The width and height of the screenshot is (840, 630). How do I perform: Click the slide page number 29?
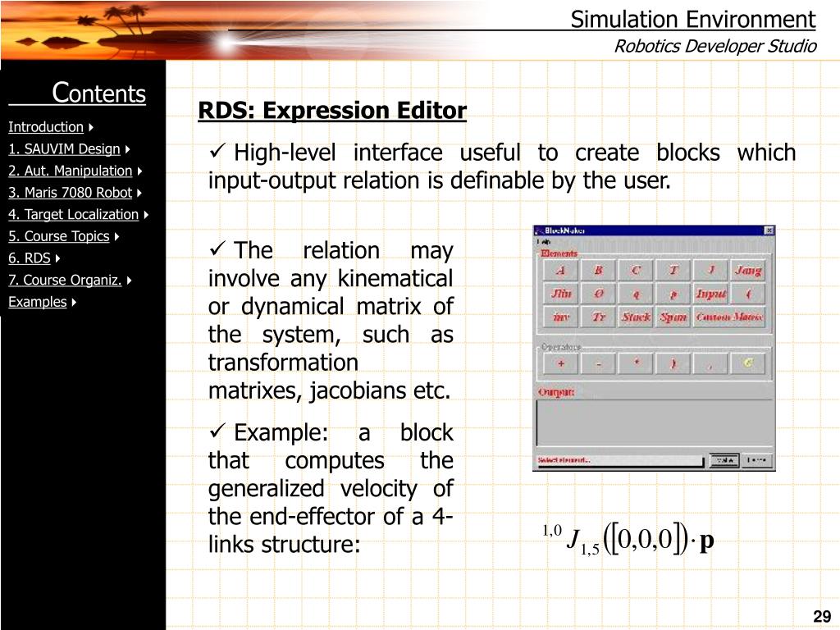pyautogui.click(x=822, y=617)
